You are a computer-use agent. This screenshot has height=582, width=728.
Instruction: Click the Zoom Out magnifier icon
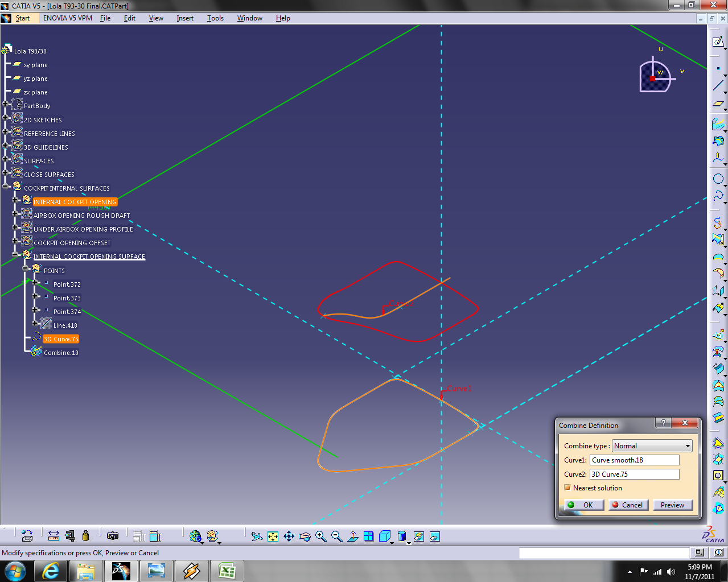coord(336,536)
